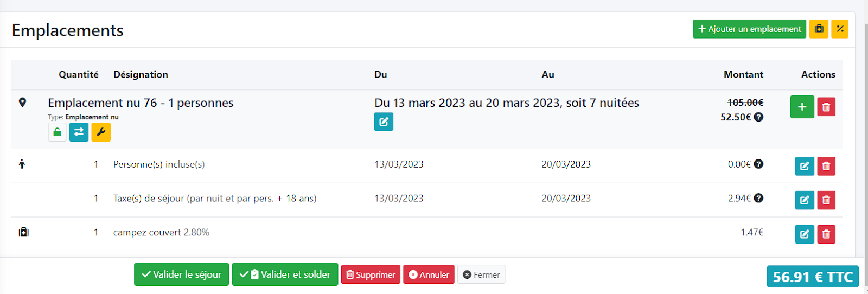Delete the Personne(s) incluse(s) line
This screenshot has height=294, width=868.
click(826, 166)
